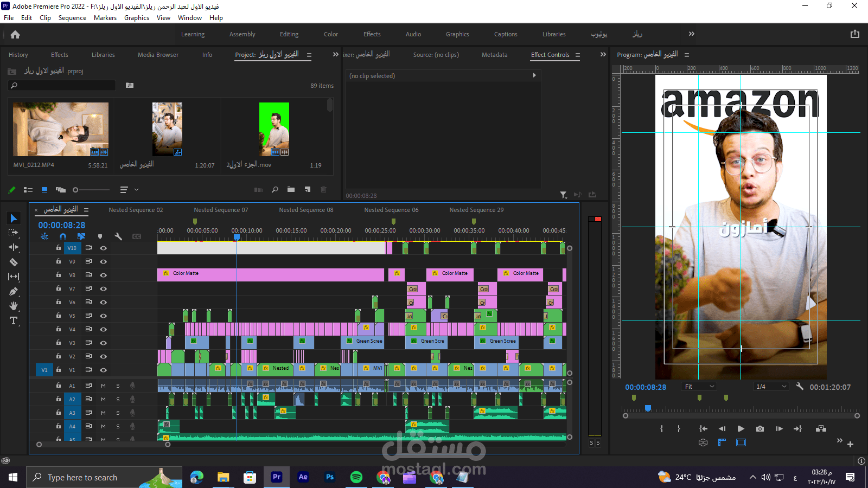Play the sequence in Program monitor

point(741,428)
